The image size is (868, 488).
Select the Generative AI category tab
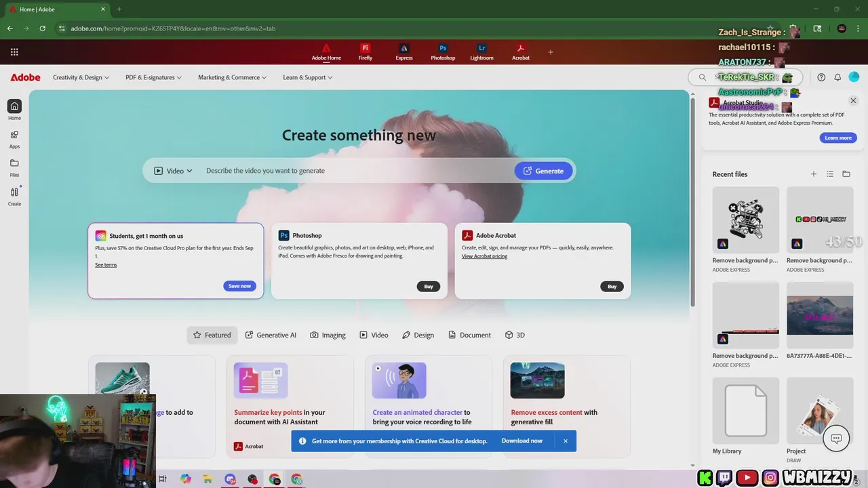click(271, 335)
